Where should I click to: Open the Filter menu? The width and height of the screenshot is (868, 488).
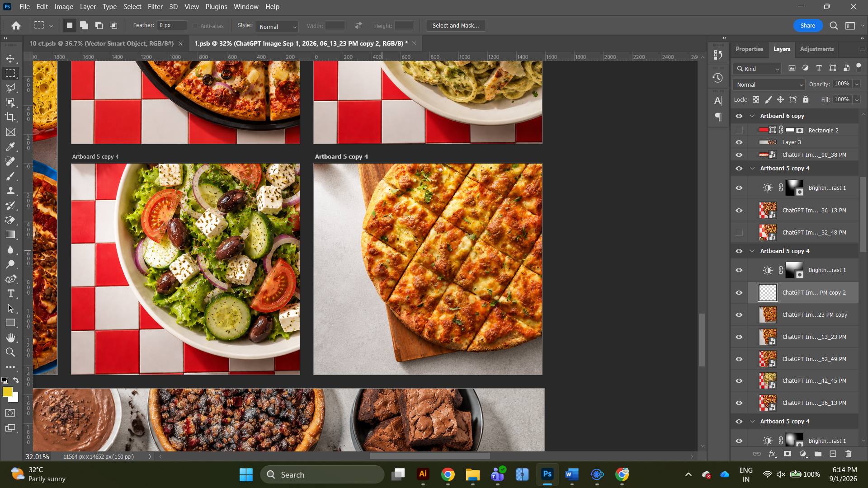[x=155, y=7]
